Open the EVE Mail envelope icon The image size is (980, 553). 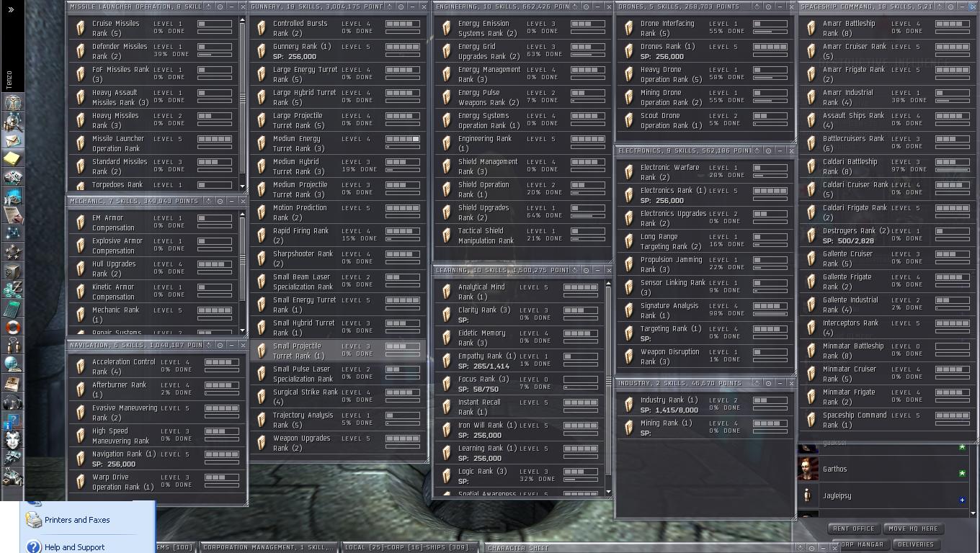pos(12,140)
